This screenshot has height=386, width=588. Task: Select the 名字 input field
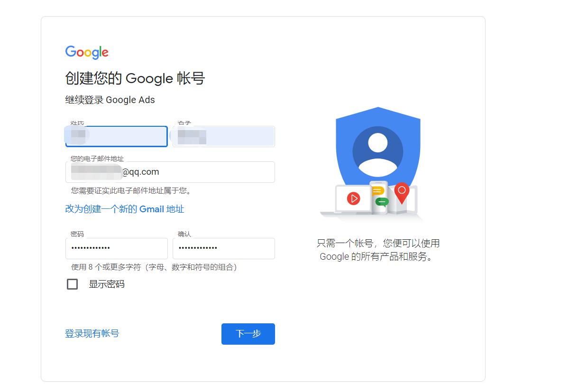click(223, 136)
